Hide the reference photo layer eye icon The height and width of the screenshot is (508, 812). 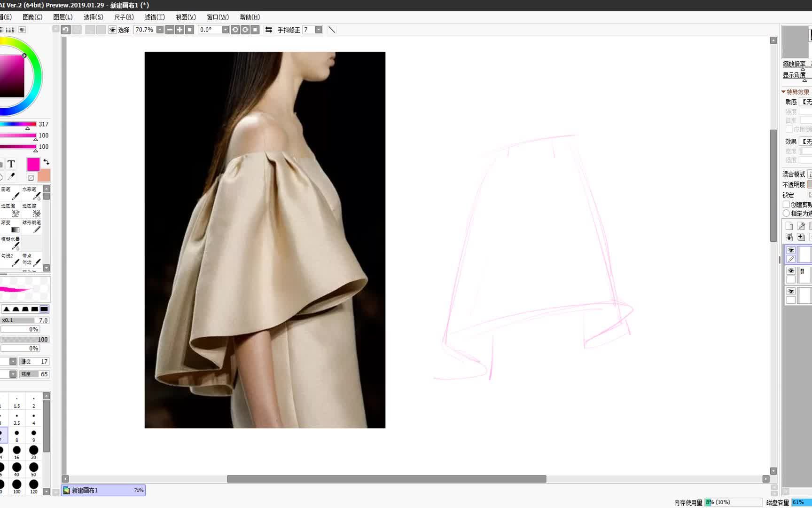point(791,271)
